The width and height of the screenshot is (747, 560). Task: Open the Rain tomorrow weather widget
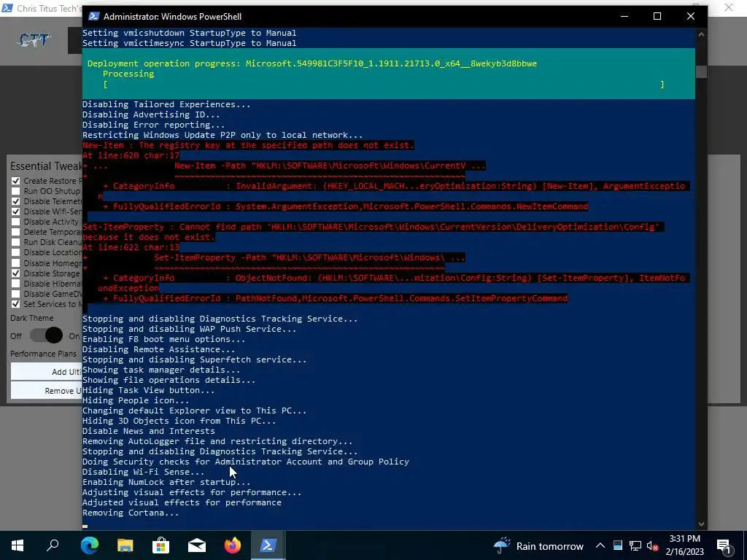(x=538, y=545)
